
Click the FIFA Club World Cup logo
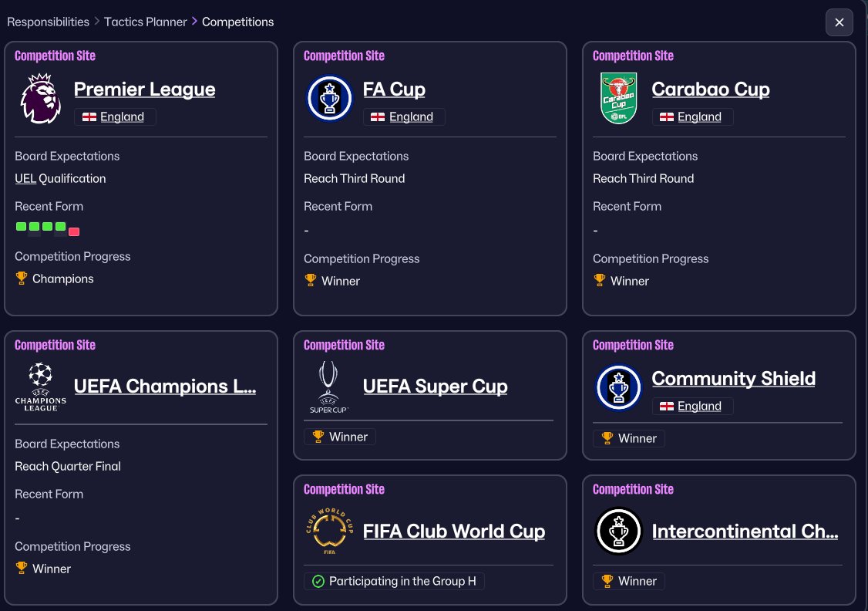pyautogui.click(x=329, y=532)
